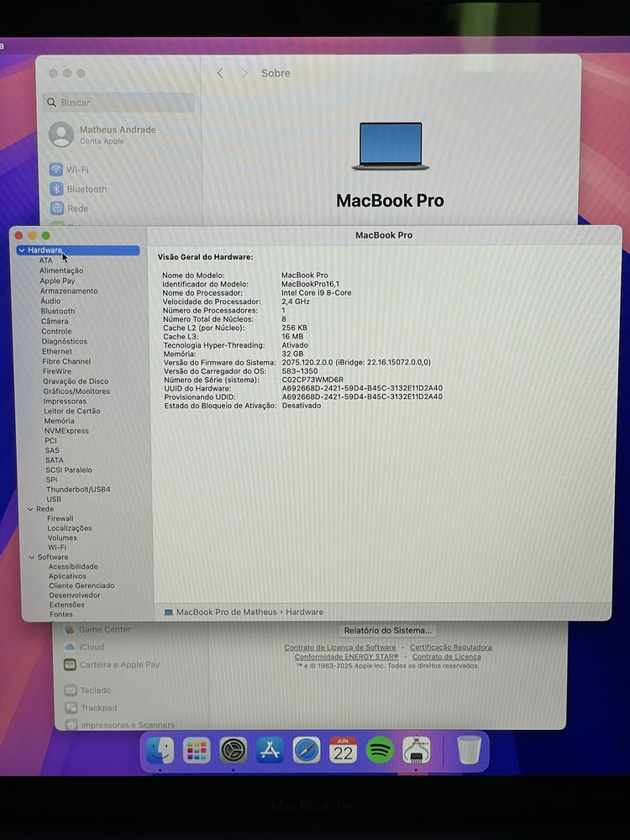Click the MacBook Pro laptop image
This screenshot has width=630, height=840.
point(391,146)
